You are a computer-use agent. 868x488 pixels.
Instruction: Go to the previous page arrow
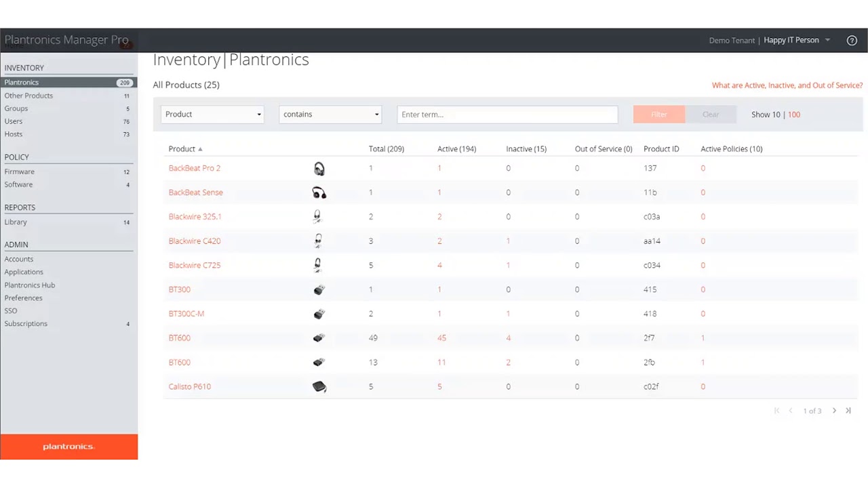(791, 411)
